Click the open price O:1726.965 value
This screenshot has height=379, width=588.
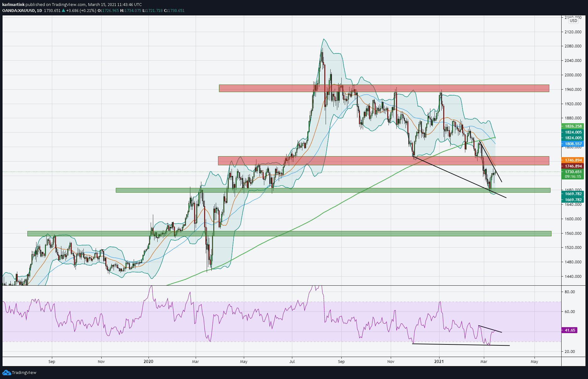tap(108, 10)
